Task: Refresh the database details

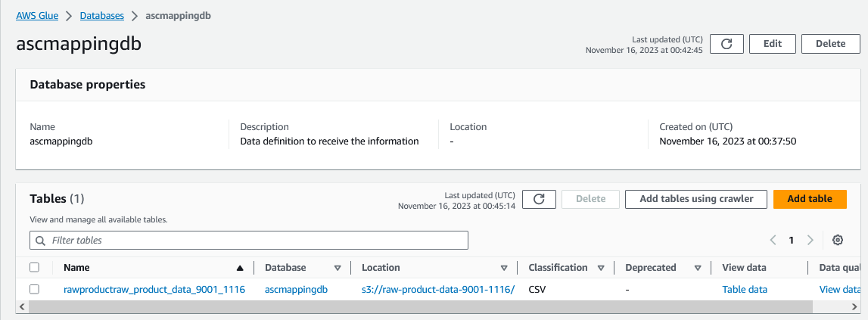Action: [x=726, y=44]
